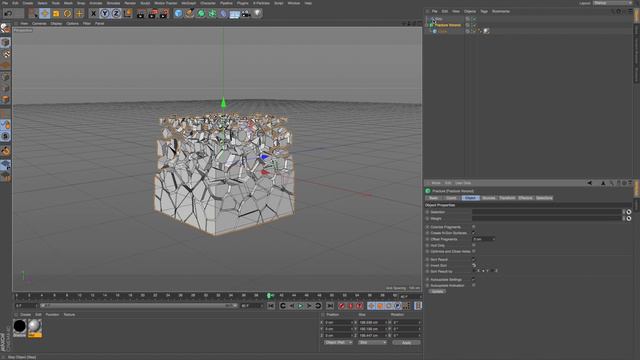Render the active view

141,13
